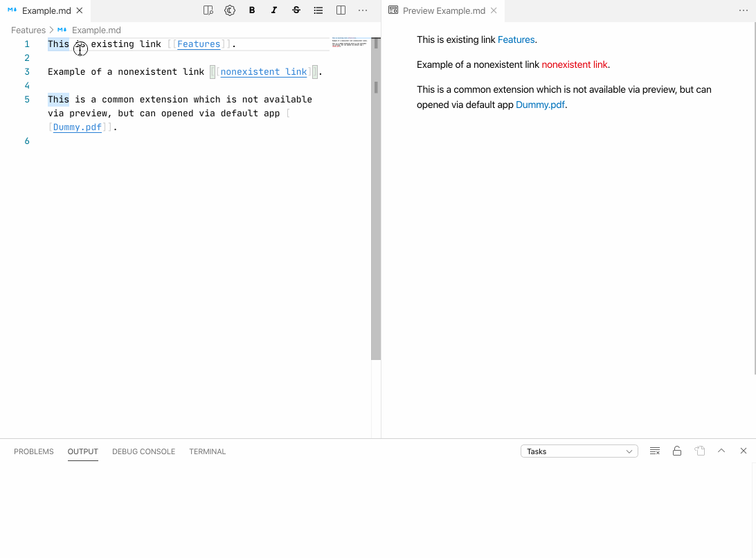Apply strikethrough formatting icon
756x558 pixels.
(x=296, y=10)
